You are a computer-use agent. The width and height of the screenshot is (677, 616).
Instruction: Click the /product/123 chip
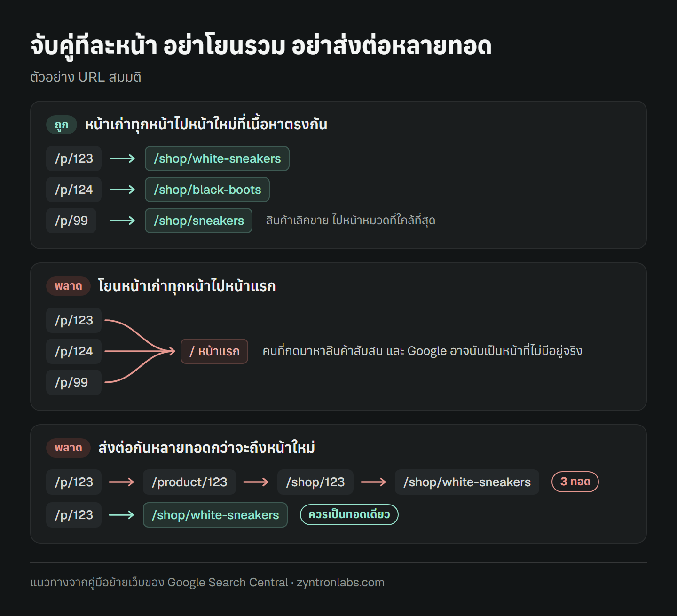[189, 482]
